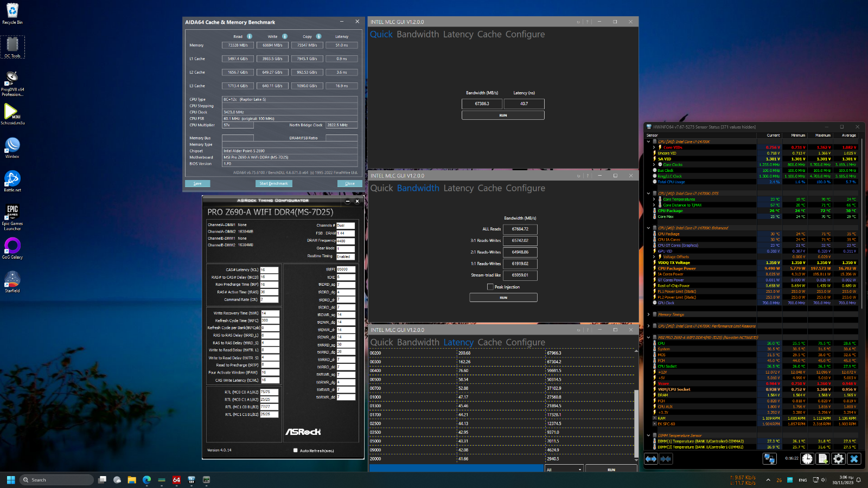Expand the Performance Limit Reasons group
868x488 pixels.
(648, 326)
